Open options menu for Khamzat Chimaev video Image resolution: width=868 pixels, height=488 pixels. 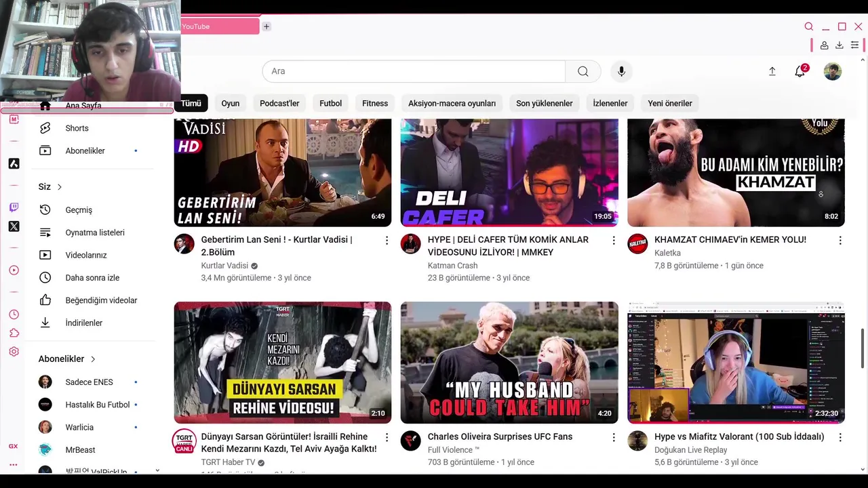pos(840,241)
